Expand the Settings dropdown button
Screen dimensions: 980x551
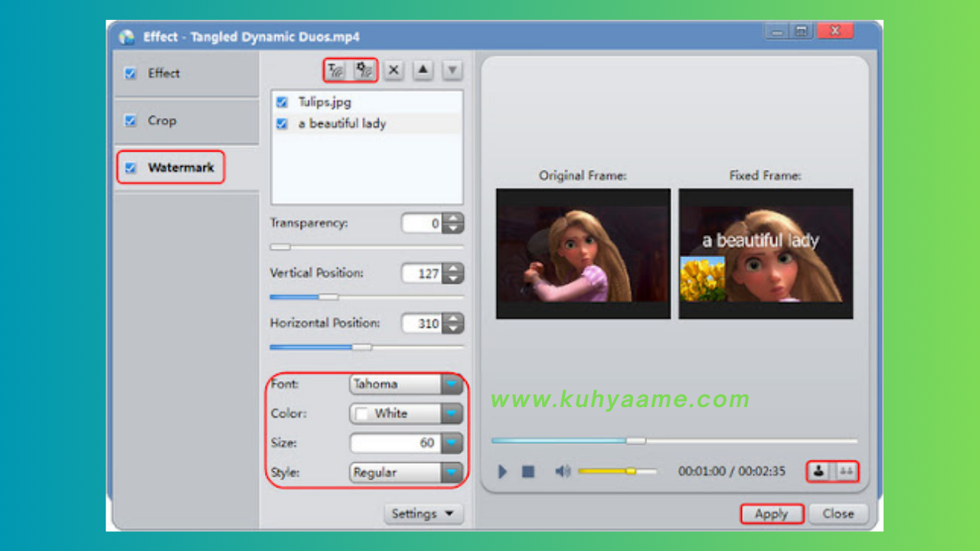(x=423, y=514)
